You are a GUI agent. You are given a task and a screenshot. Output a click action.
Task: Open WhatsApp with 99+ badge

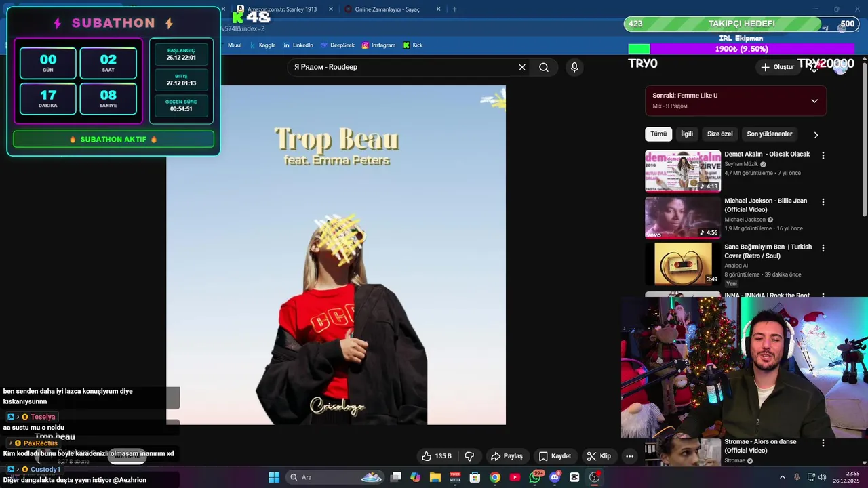coord(535,477)
